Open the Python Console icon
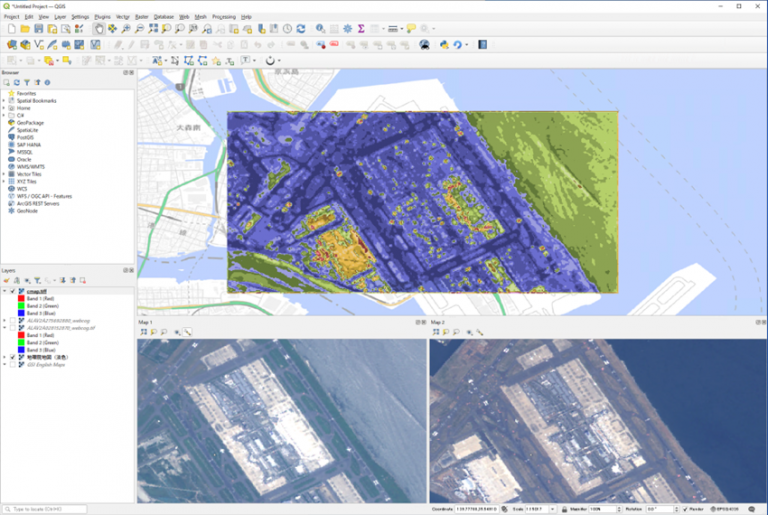The height and width of the screenshot is (515, 768). [x=444, y=45]
